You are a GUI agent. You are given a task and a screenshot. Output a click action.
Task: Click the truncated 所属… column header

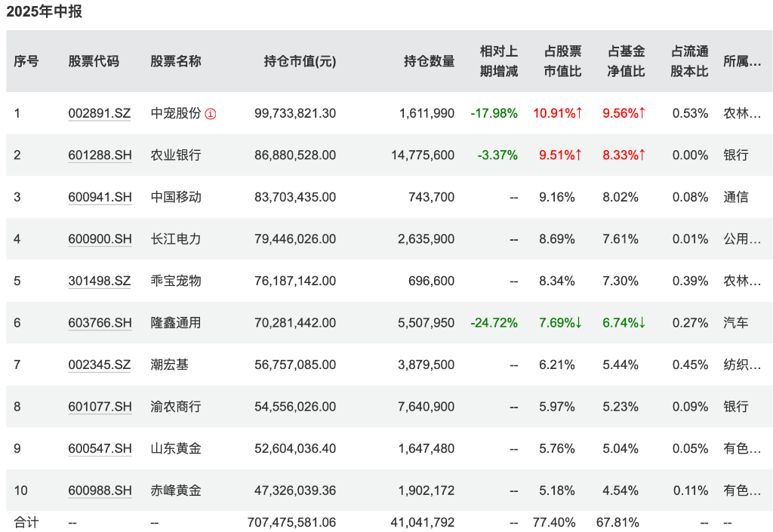click(743, 61)
